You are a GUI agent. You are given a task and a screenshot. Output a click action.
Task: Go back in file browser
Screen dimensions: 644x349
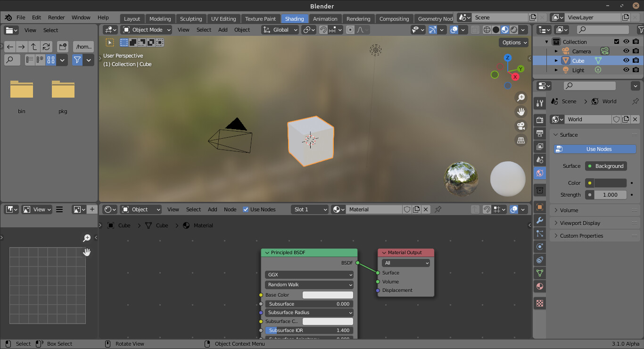tap(10, 47)
